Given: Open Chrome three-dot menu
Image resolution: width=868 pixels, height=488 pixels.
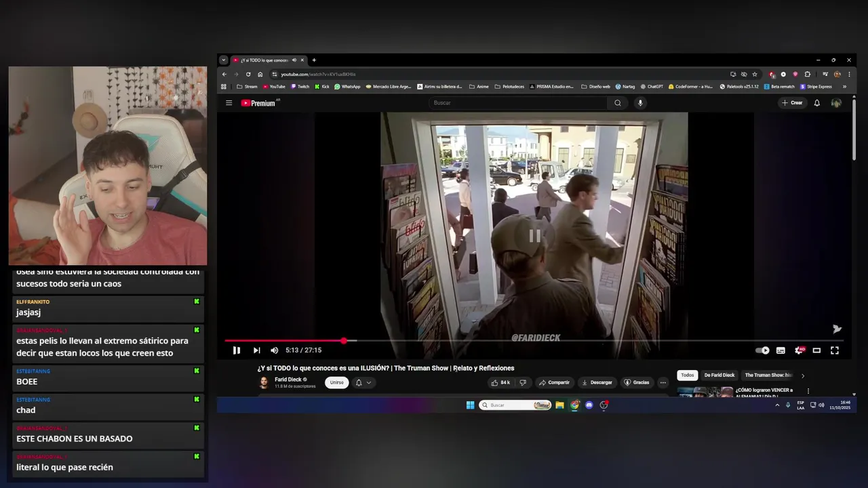Looking at the screenshot, I should click(x=849, y=74).
